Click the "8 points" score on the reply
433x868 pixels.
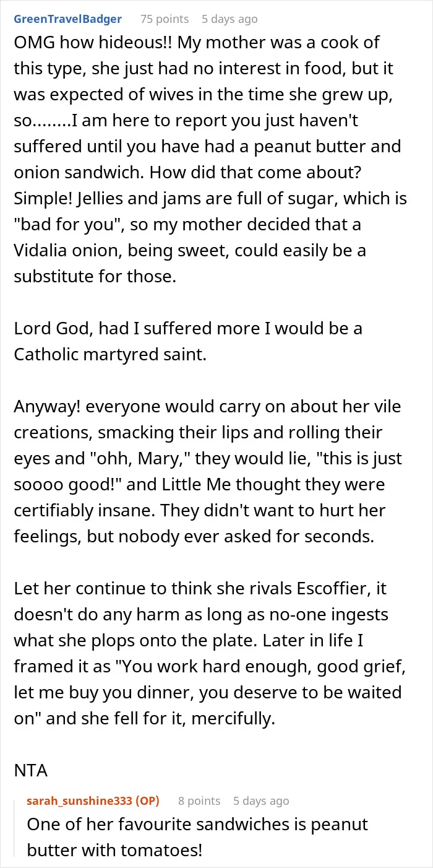(x=199, y=801)
